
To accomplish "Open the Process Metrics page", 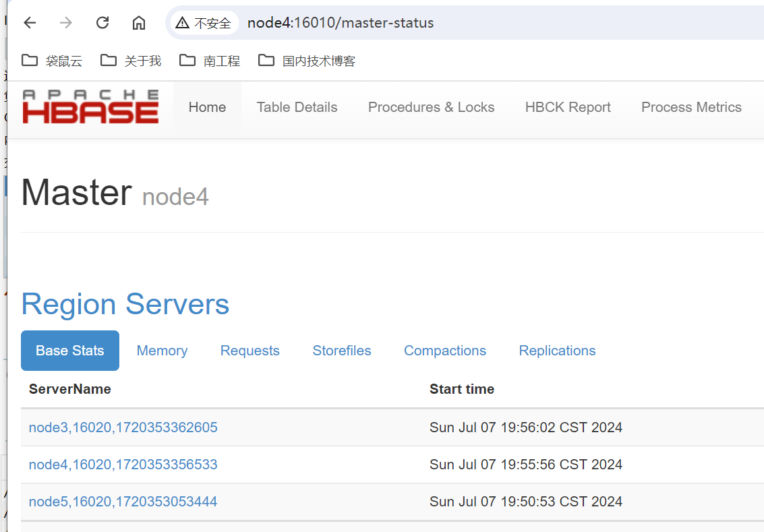I will (691, 107).
